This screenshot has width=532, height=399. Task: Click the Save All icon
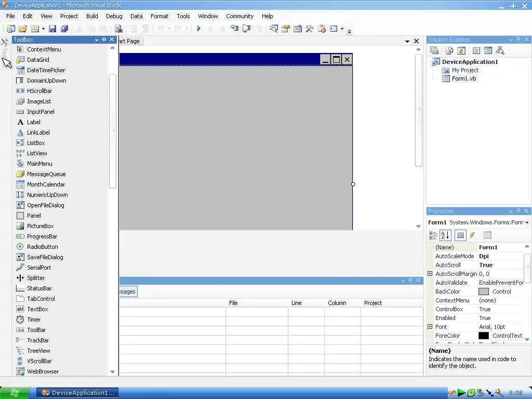[64, 29]
